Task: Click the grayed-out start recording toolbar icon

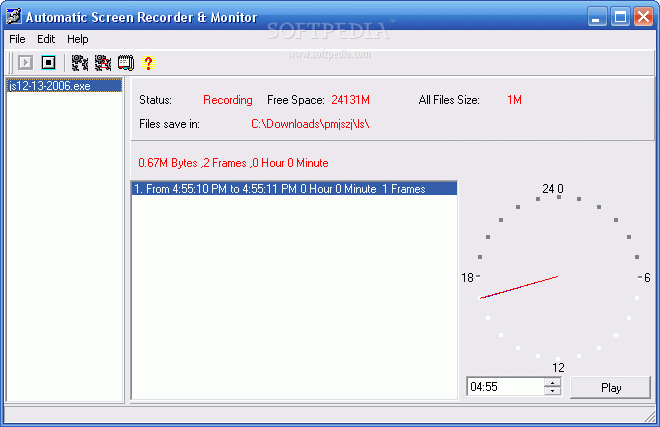Action: (x=25, y=63)
